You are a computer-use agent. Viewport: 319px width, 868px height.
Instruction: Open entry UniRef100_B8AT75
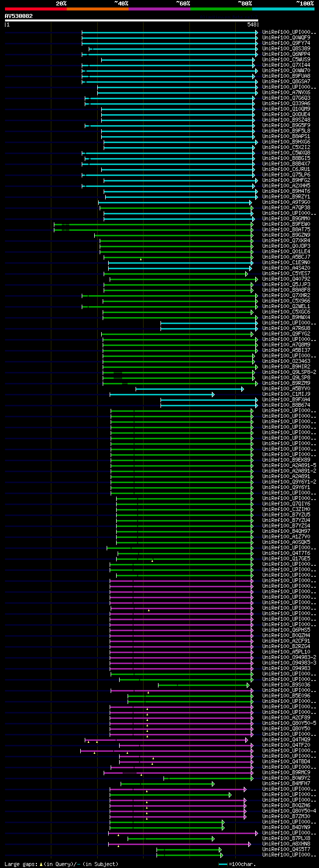tap(286, 230)
